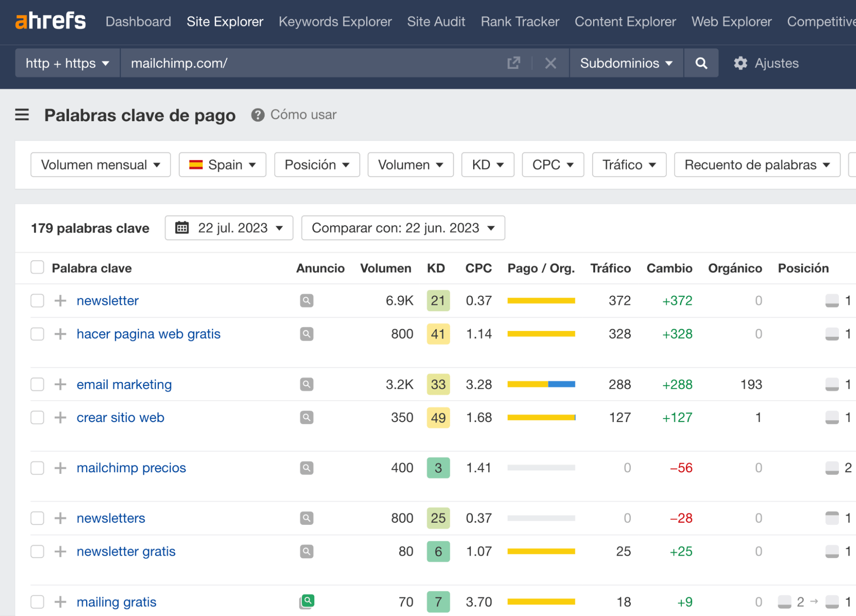Switch to Site Audit section
This screenshot has height=616, width=856.
(435, 21)
